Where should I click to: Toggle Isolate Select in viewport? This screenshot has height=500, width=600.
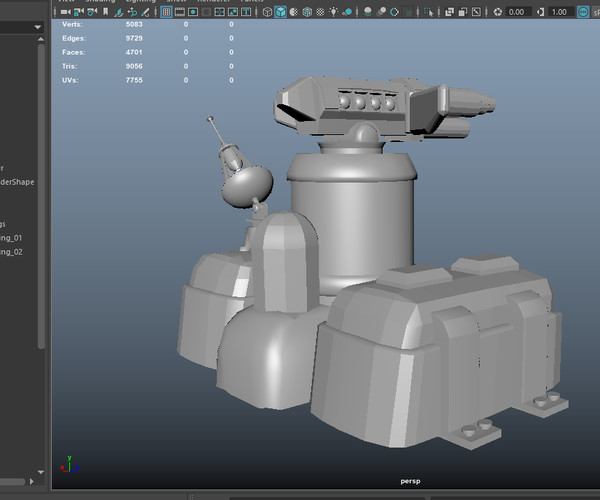429,12
